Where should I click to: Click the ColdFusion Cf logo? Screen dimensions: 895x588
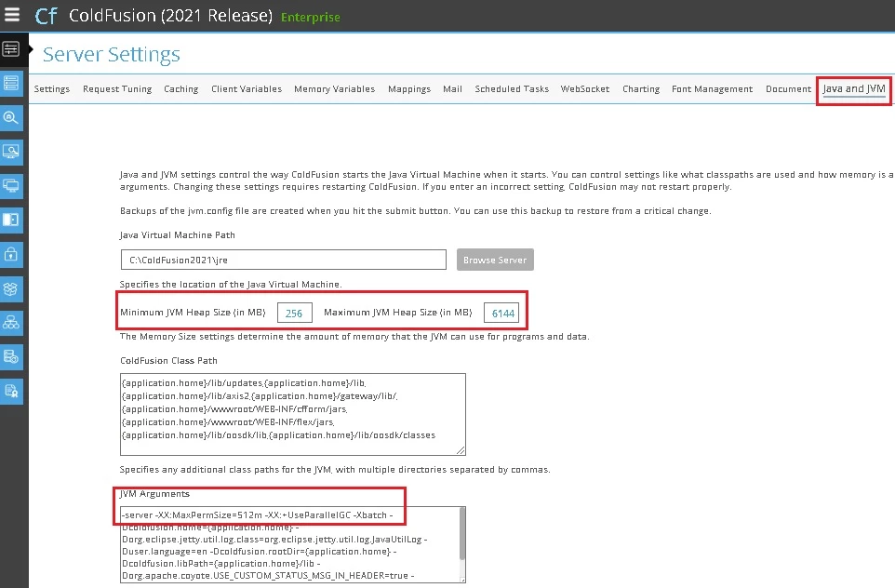(x=46, y=16)
